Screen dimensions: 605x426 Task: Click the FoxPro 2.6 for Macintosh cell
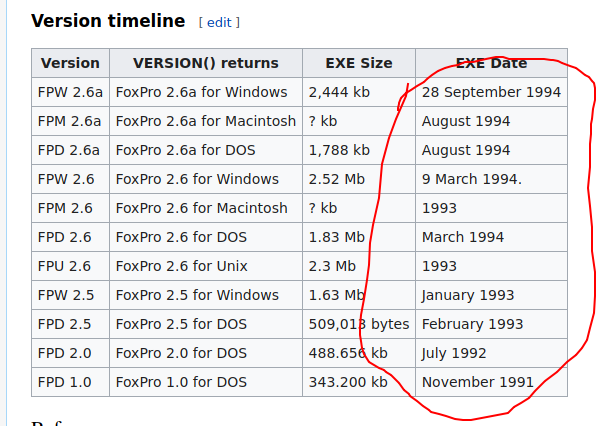click(x=206, y=208)
